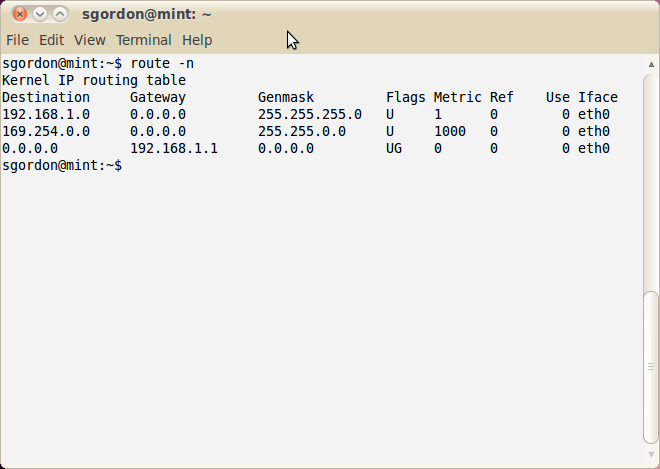Click the Iface column header
This screenshot has height=469, width=660.
(x=598, y=97)
